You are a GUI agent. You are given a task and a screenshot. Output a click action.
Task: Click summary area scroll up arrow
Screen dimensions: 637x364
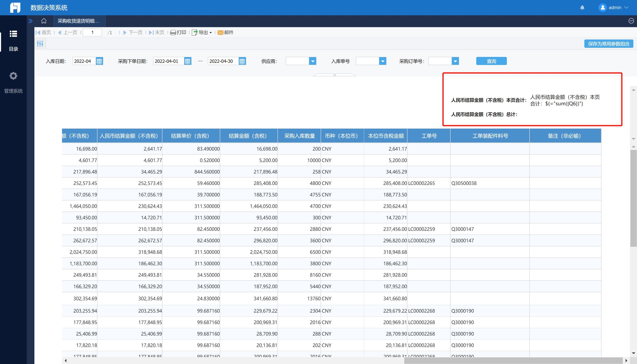click(634, 90)
